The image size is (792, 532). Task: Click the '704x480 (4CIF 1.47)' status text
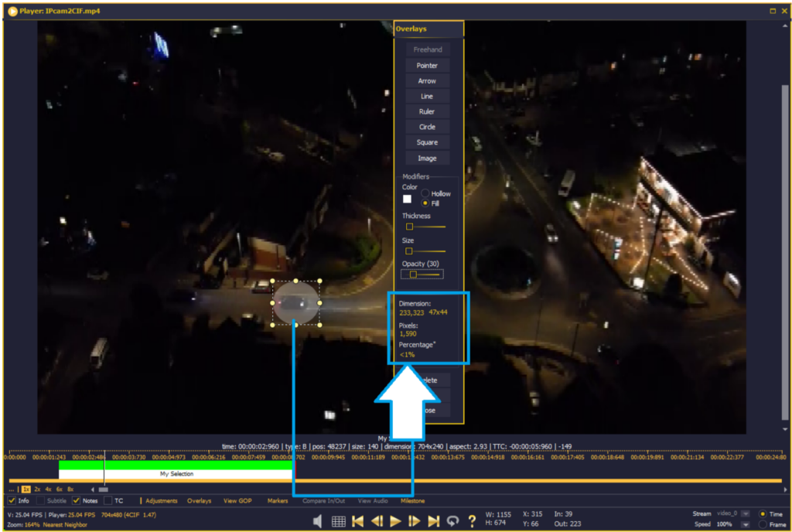point(129,515)
